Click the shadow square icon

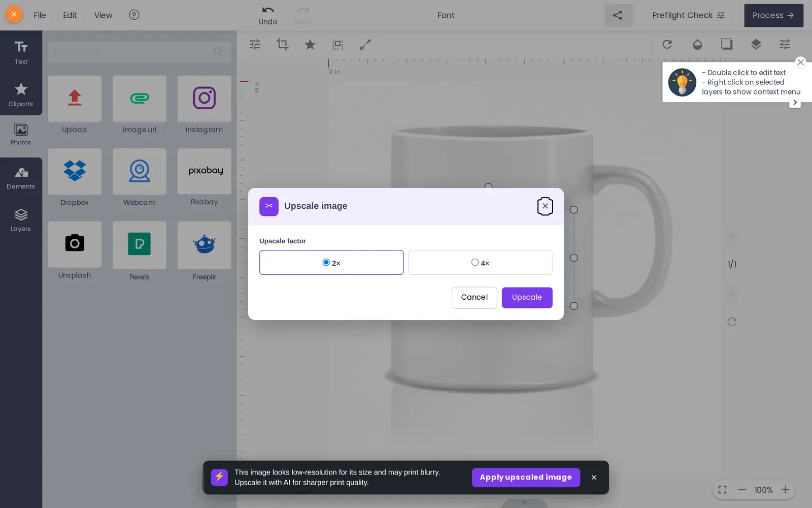727,44
